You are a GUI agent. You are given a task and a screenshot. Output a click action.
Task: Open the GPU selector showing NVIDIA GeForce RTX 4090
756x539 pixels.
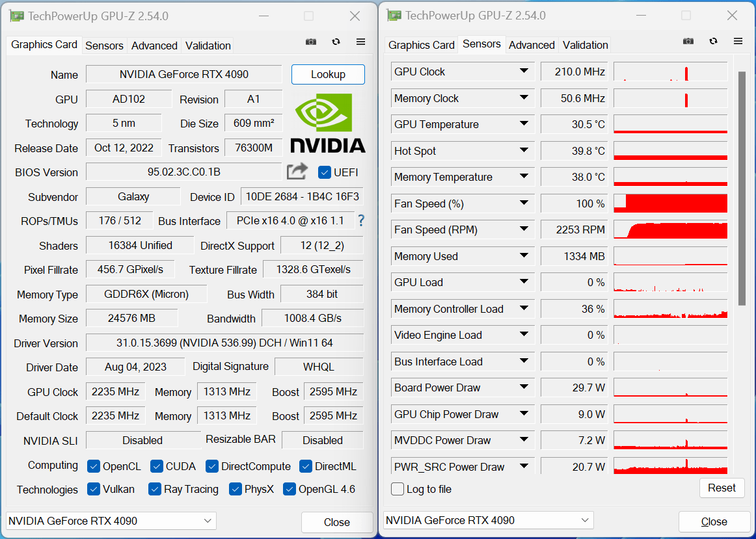click(110, 521)
